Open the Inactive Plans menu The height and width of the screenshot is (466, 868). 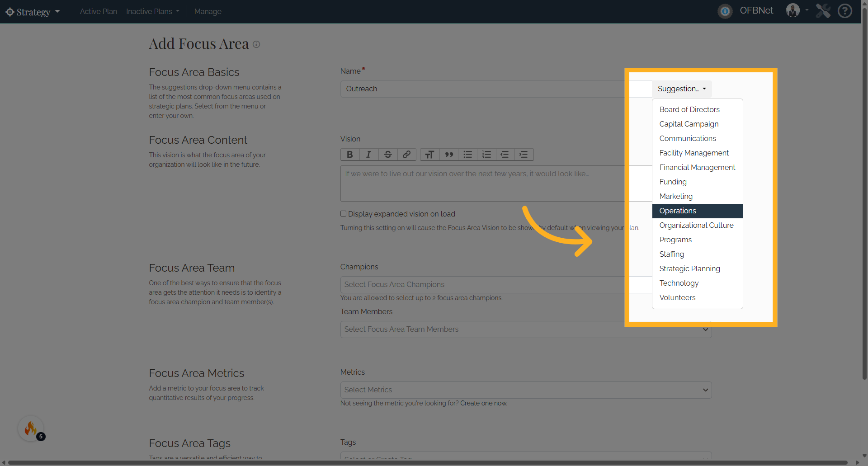click(153, 11)
